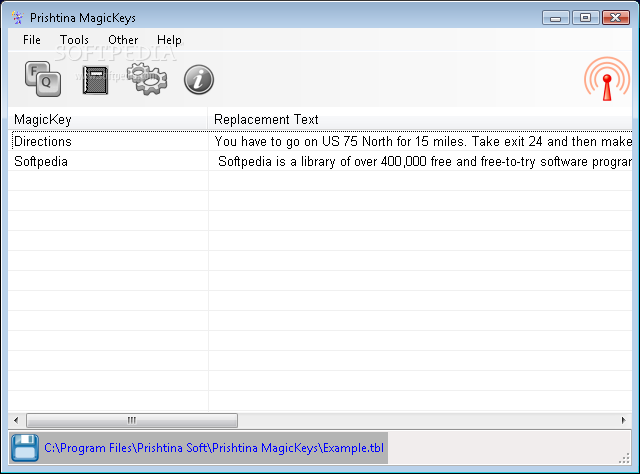Click the text starting 'You have to go on US 75'
The height and width of the screenshot is (474, 640).
[423, 141]
